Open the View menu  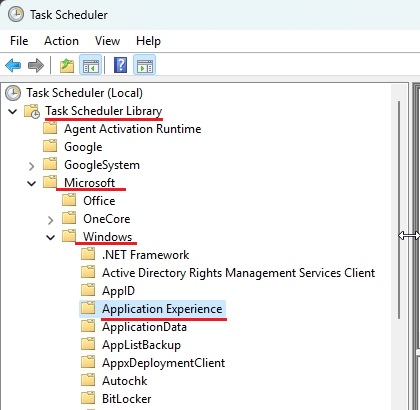point(107,41)
